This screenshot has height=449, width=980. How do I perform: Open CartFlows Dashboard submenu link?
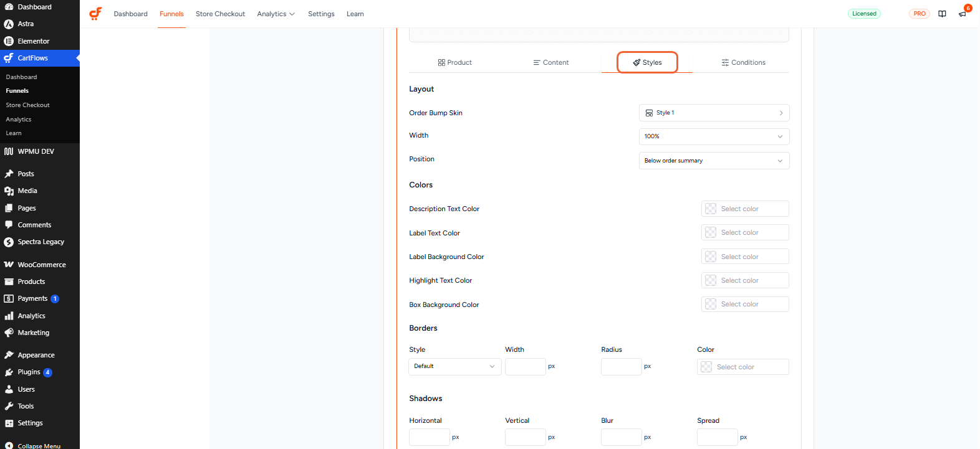(x=21, y=77)
